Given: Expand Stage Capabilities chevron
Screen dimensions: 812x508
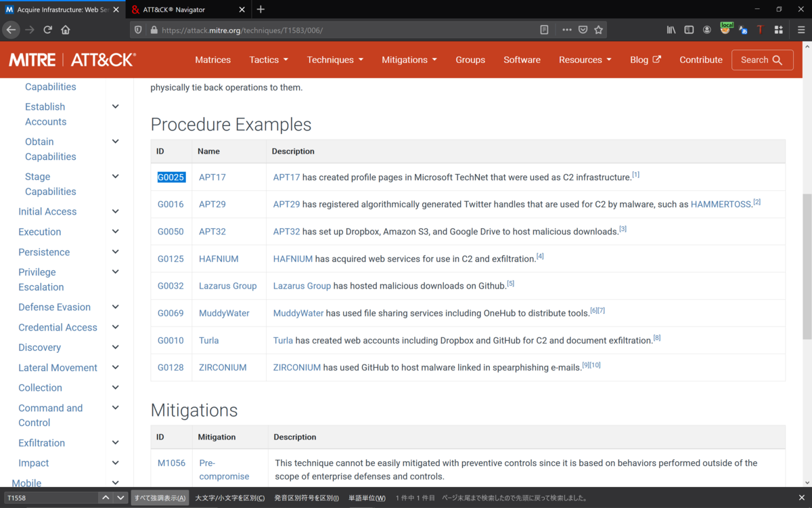Looking at the screenshot, I should click(x=116, y=176).
